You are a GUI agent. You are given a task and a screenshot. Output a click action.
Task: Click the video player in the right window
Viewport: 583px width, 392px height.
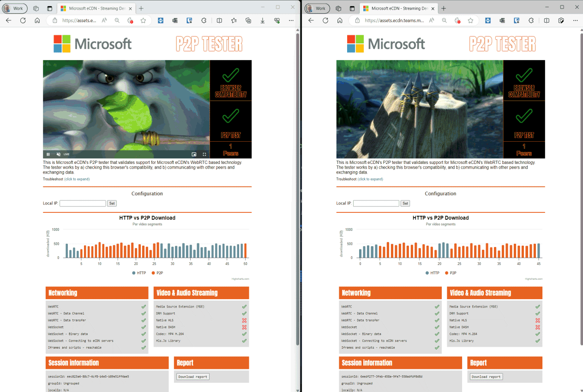(420, 109)
